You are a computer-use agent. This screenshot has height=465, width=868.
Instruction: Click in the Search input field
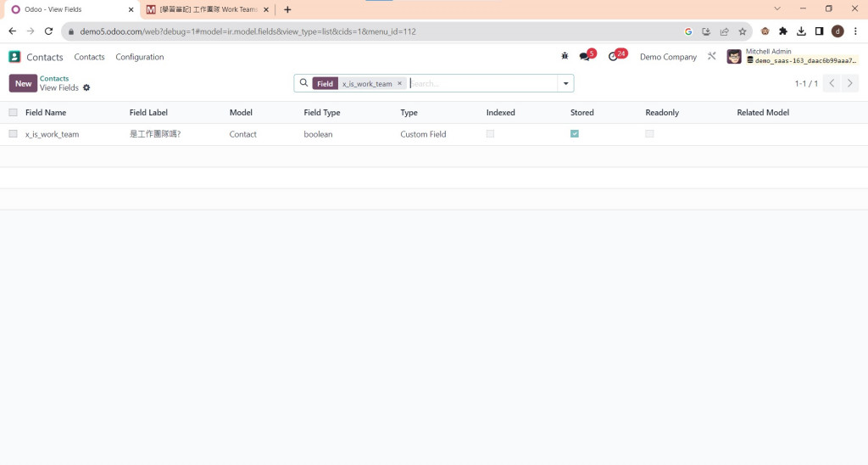point(482,83)
